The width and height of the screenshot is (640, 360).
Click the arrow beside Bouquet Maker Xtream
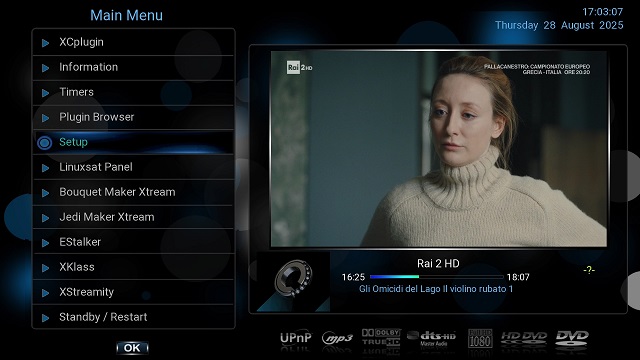(45, 193)
